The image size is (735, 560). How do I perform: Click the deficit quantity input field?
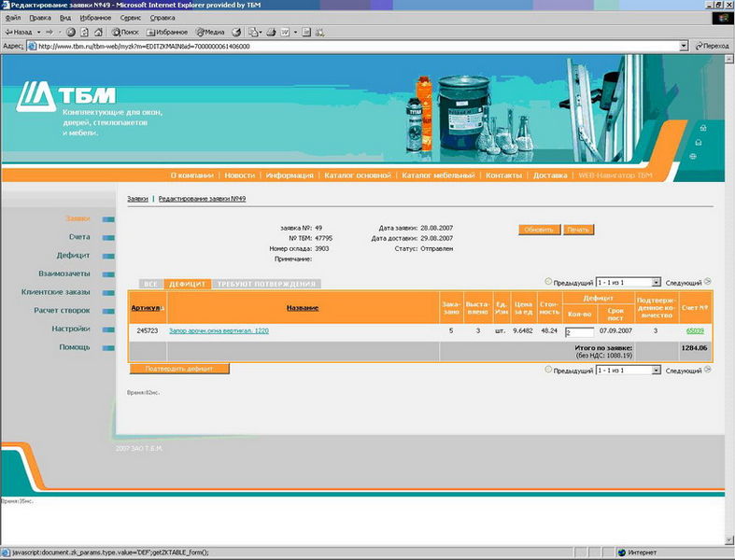tap(579, 332)
